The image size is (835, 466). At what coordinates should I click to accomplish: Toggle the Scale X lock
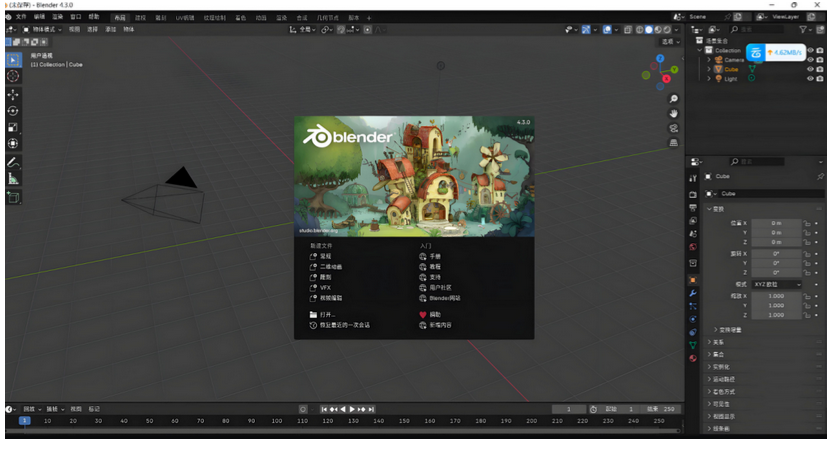pos(807,296)
